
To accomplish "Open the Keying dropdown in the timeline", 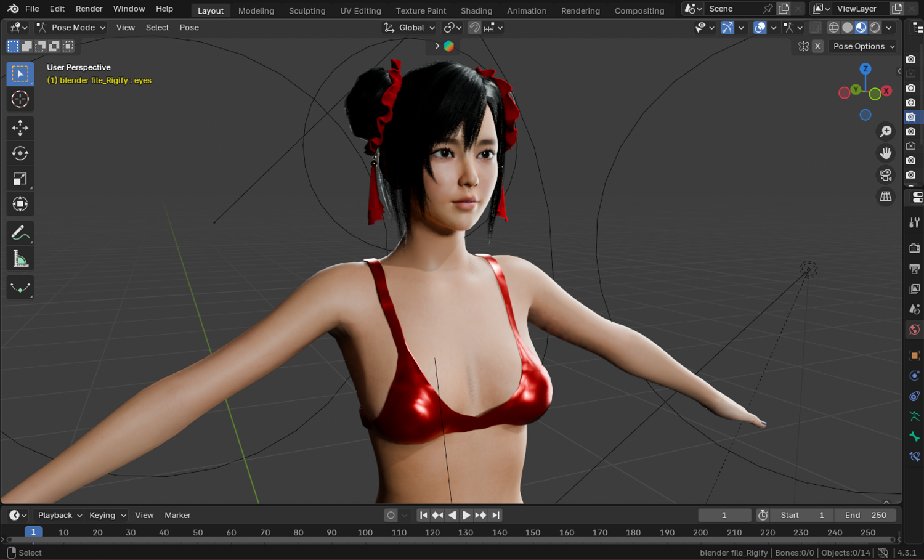I will pos(107,515).
